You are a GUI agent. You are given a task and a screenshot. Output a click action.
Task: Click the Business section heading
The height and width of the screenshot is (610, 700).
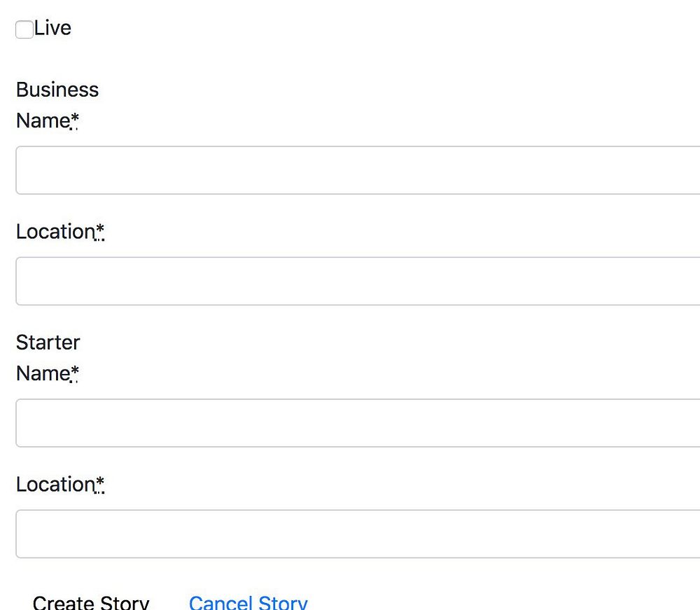click(57, 90)
